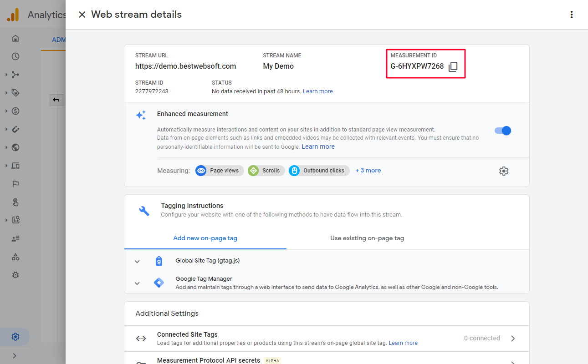Open the Admin gear in sidebar
This screenshot has height=364, width=588.
[15, 337]
